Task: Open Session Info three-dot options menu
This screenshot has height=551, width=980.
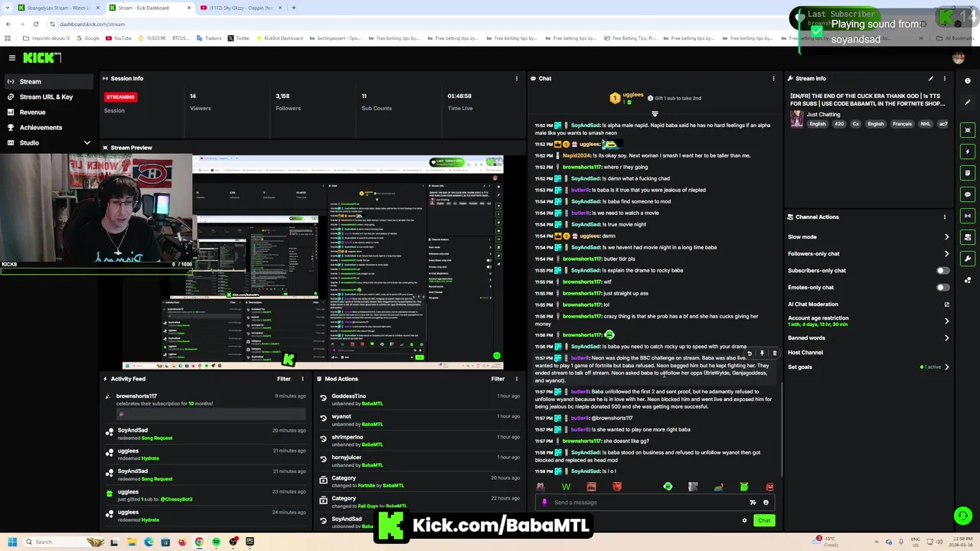Action: tap(517, 78)
